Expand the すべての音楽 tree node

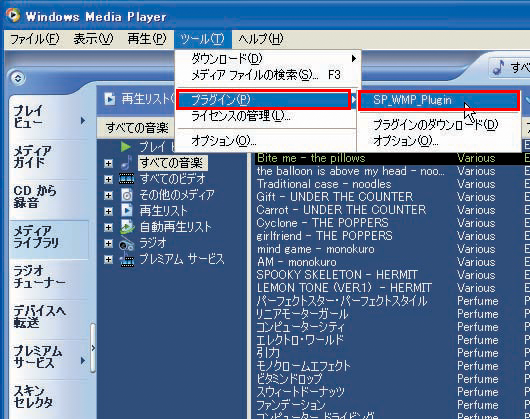108,163
